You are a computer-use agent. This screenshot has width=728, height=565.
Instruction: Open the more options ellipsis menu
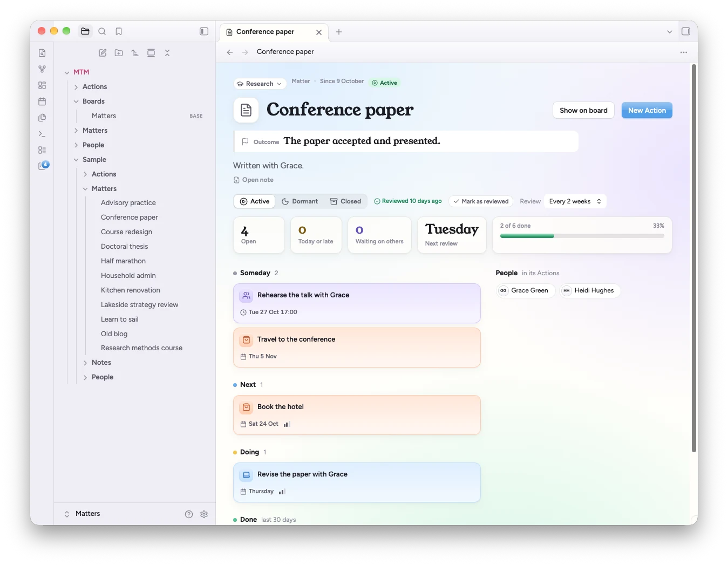coord(684,52)
